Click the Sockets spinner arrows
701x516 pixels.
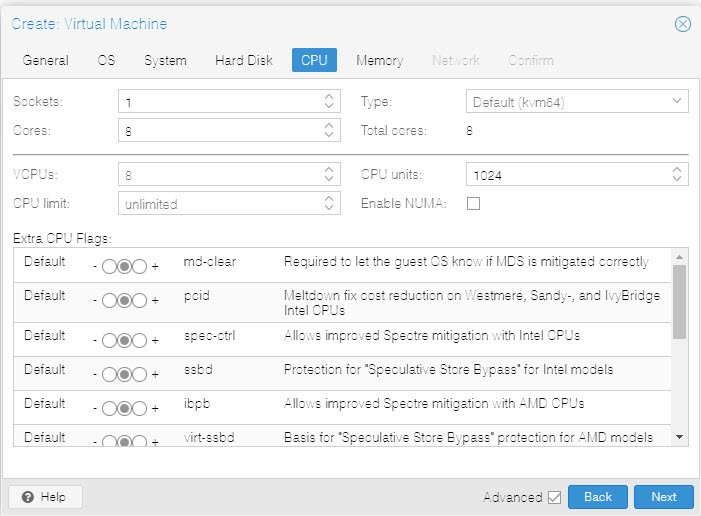[330, 102]
